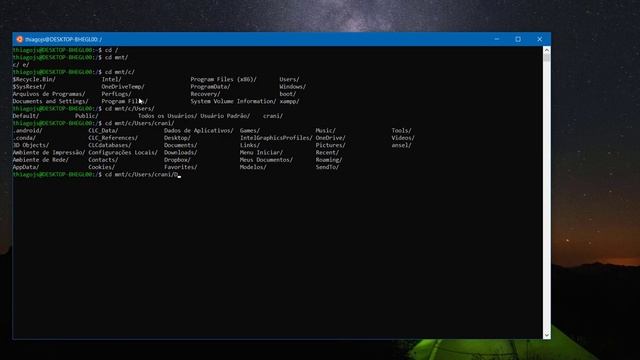The height and width of the screenshot is (360, 640).
Task: Click the "3D Objects/" directory entry
Action: pyautogui.click(x=31, y=145)
